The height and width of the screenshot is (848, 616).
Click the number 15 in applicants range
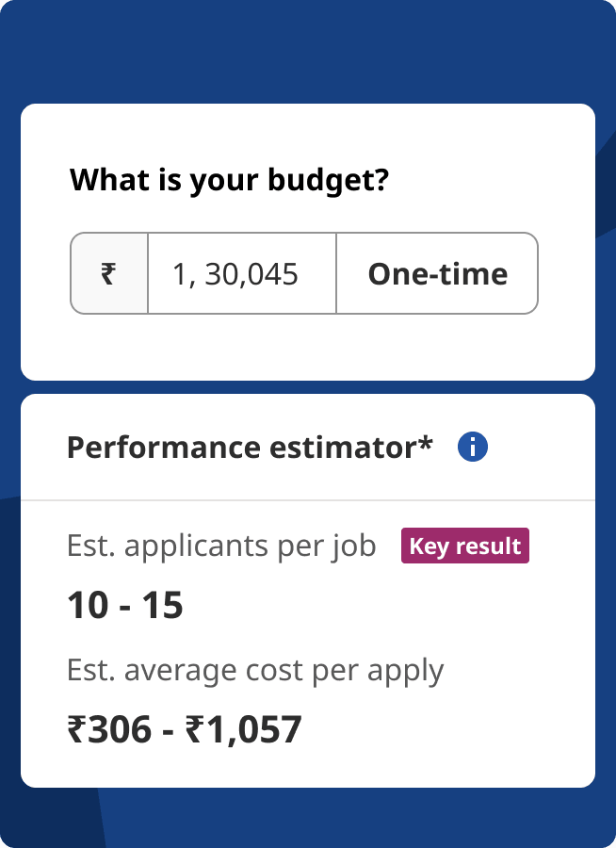(x=161, y=606)
